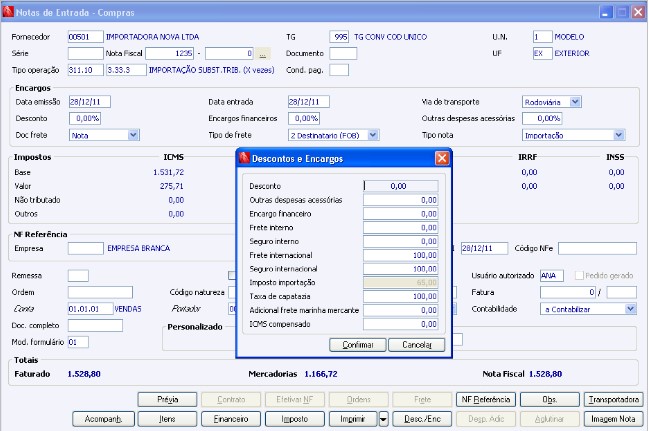Click the ICMS compensado amount field
The image size is (649, 431).
[401, 324]
